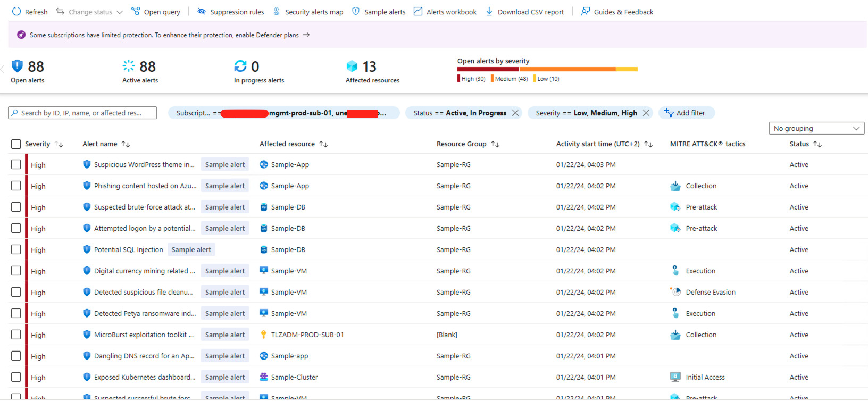Check the Potential SQL Injection alert row
868x401 pixels.
[x=16, y=249]
